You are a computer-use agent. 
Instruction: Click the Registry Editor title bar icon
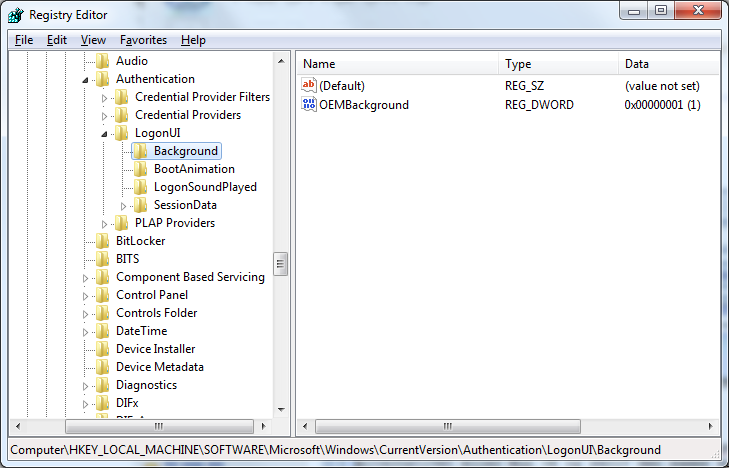(x=16, y=15)
